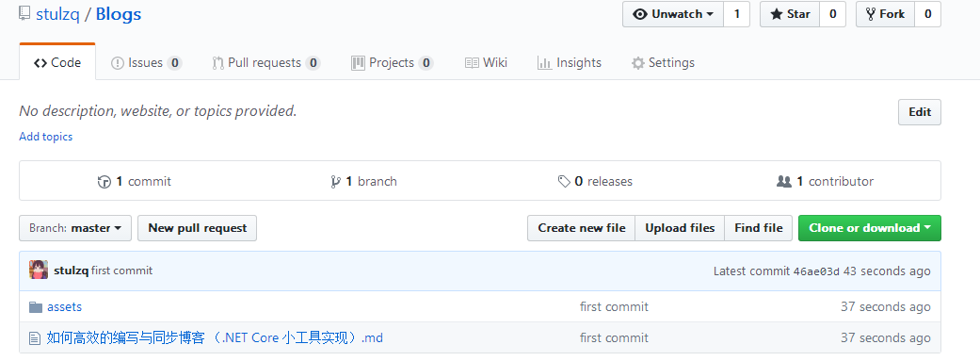Click the fork icon on Fork button
The image size is (980, 361).
[x=871, y=14]
